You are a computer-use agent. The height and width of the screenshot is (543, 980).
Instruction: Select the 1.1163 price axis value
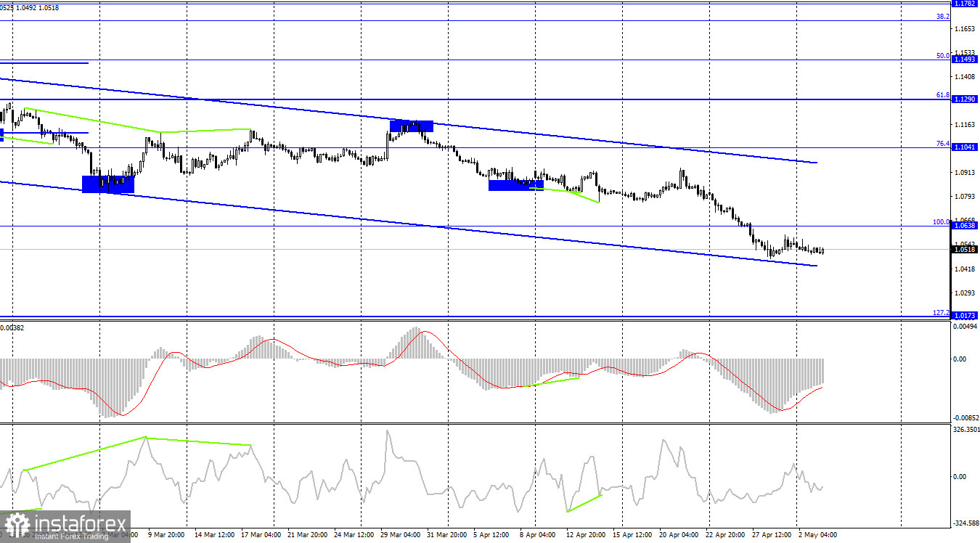(x=964, y=125)
